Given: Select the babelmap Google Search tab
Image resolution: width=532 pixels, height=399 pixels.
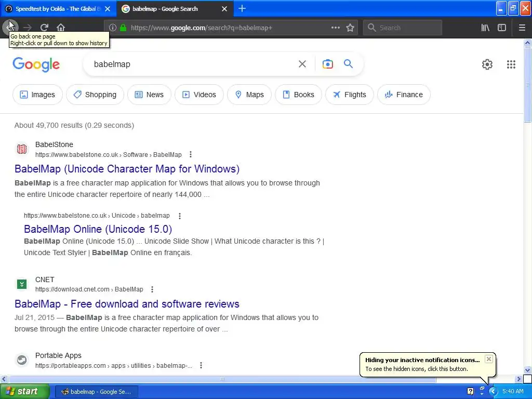Looking at the screenshot, I should (x=175, y=9).
